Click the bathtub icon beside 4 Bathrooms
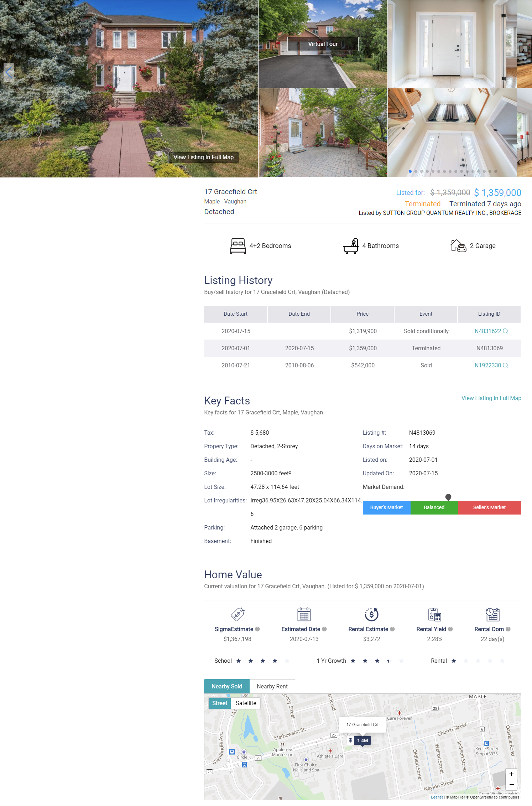 pos(351,246)
